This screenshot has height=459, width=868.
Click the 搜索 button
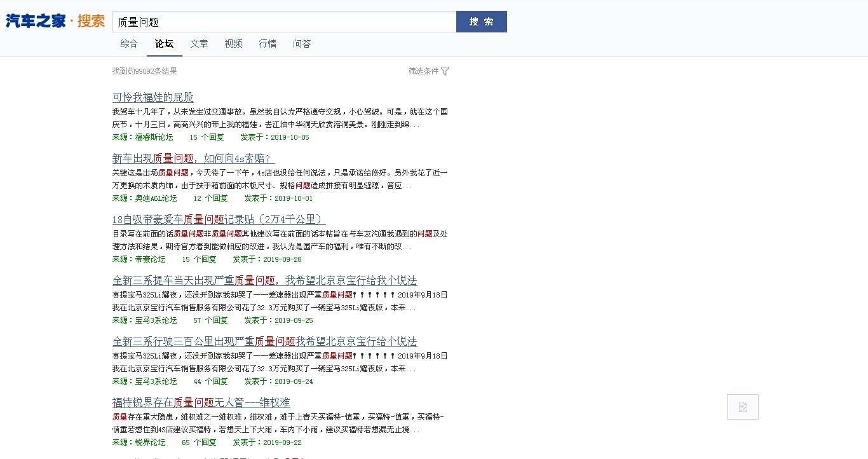click(x=481, y=22)
